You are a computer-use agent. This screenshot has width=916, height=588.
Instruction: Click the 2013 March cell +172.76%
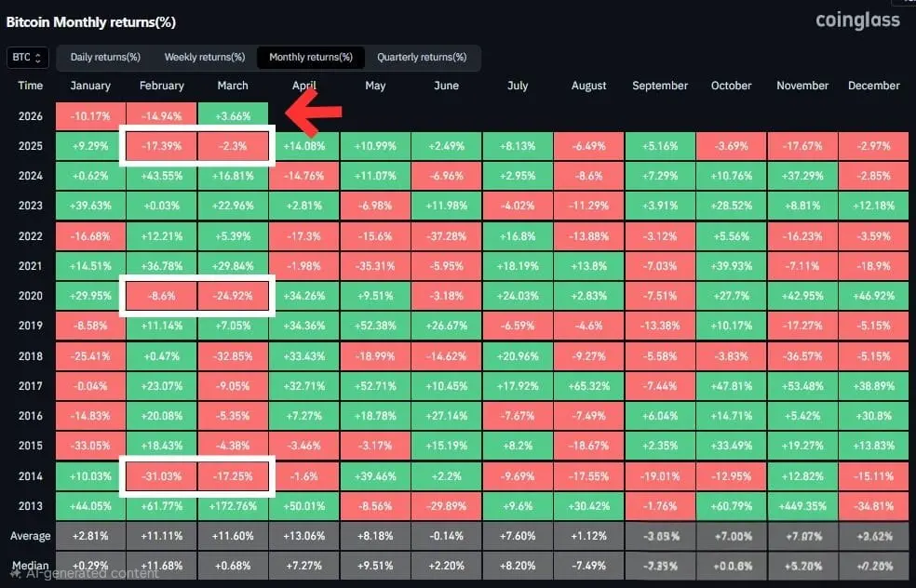233,506
